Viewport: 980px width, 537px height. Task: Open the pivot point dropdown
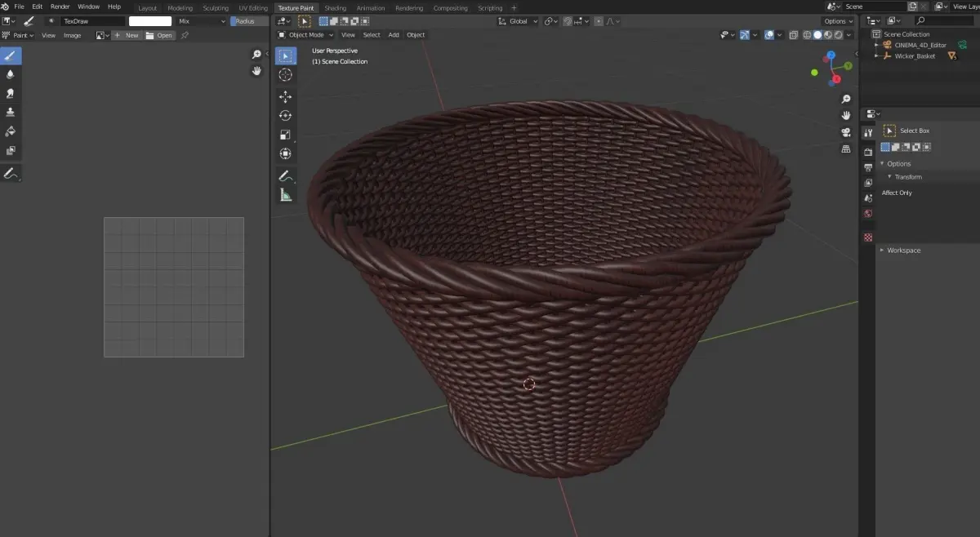tap(551, 21)
